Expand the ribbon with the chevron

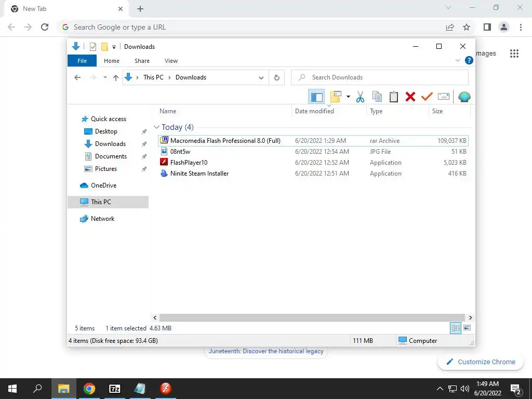click(x=457, y=60)
